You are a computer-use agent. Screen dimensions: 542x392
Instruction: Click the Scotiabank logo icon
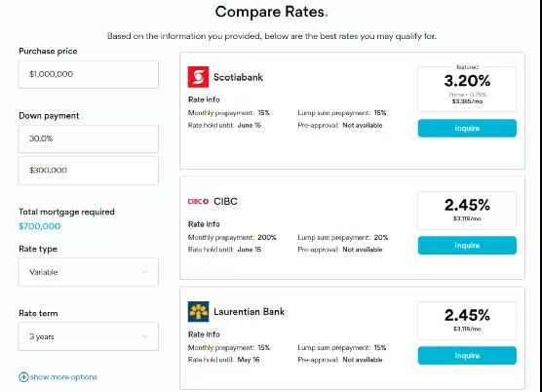click(198, 77)
